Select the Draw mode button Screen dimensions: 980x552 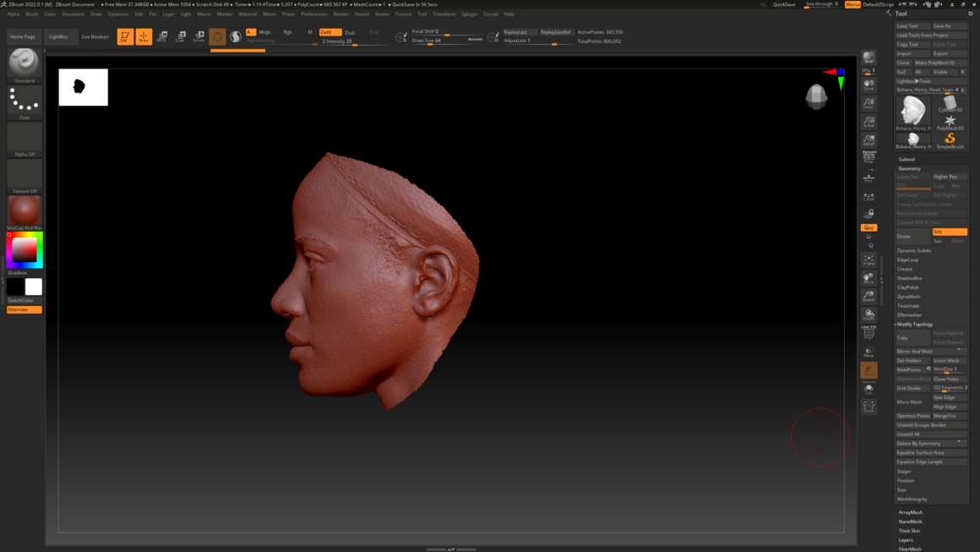click(144, 37)
